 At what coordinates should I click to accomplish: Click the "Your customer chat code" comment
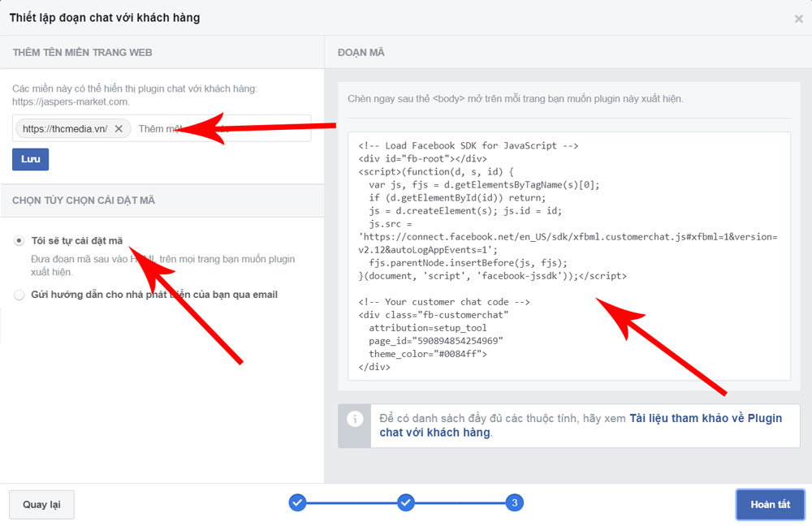[444, 302]
